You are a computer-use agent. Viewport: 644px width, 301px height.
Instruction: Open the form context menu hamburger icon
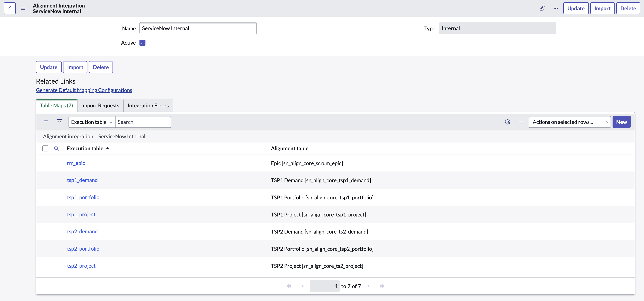(23, 8)
